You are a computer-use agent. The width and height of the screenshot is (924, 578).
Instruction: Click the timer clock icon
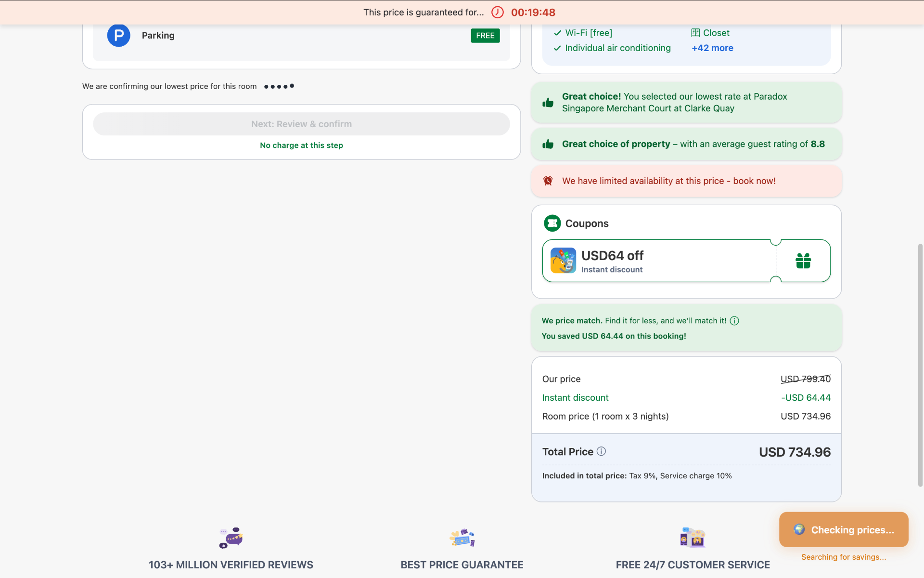[498, 13]
